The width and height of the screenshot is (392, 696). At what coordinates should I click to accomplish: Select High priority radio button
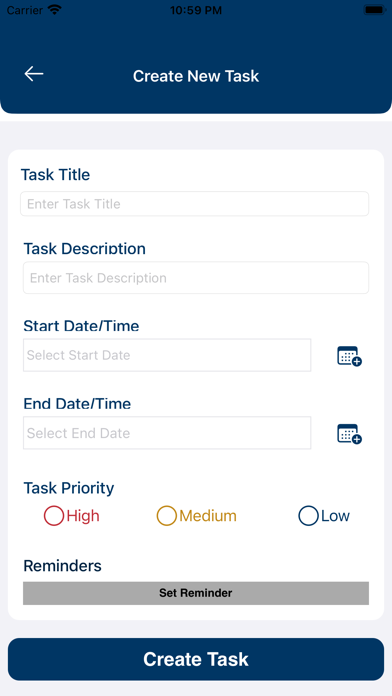[x=54, y=516]
